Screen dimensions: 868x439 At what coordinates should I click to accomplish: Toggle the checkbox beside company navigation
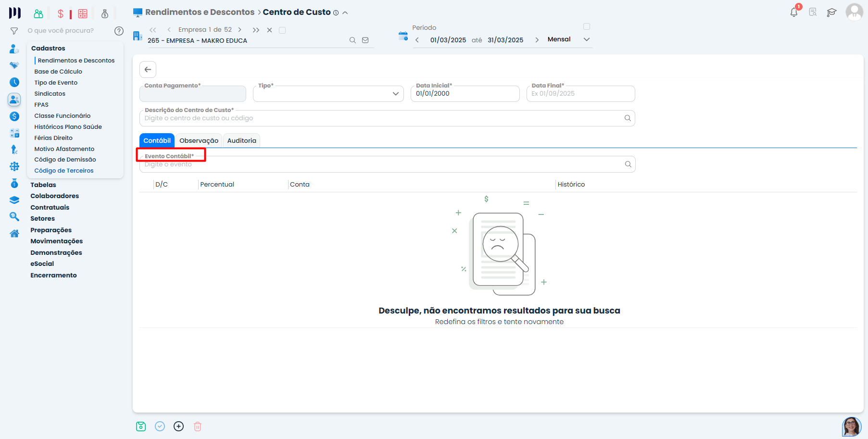pyautogui.click(x=282, y=30)
